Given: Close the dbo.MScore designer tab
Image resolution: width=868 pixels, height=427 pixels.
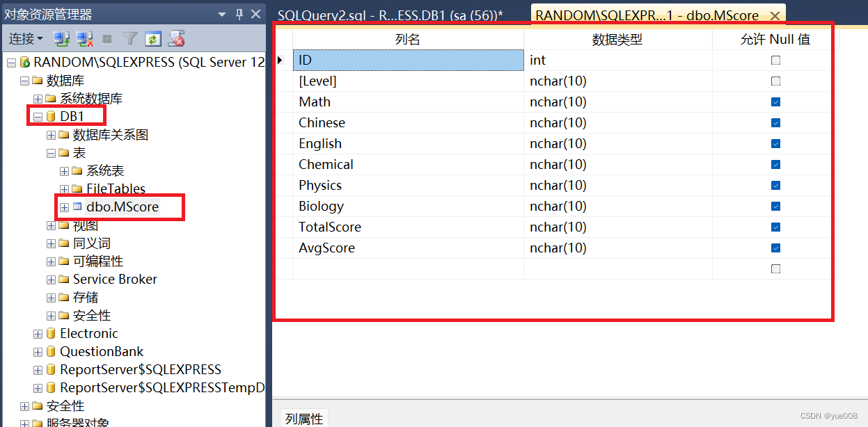Looking at the screenshot, I should point(775,15).
